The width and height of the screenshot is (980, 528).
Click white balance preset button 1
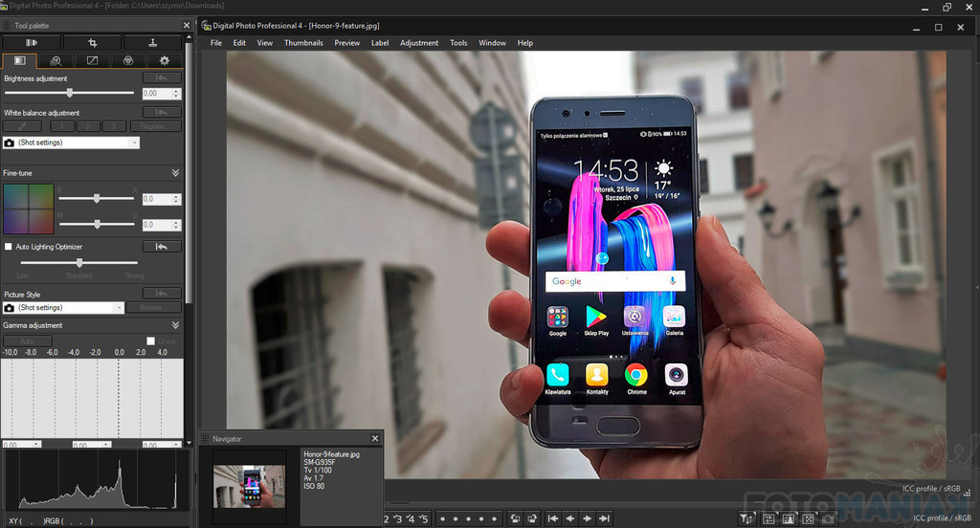point(62,126)
